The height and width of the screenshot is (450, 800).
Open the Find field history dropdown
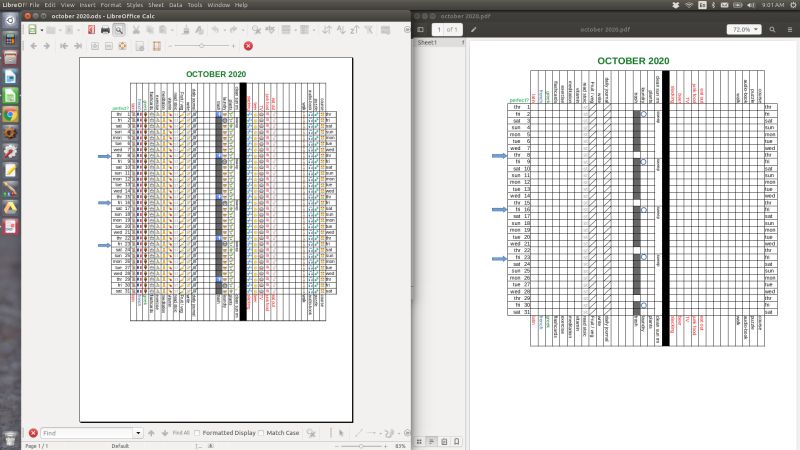(x=138, y=433)
